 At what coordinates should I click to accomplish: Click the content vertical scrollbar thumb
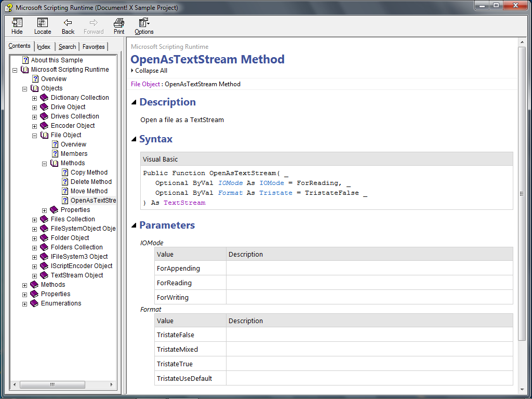coord(522,194)
